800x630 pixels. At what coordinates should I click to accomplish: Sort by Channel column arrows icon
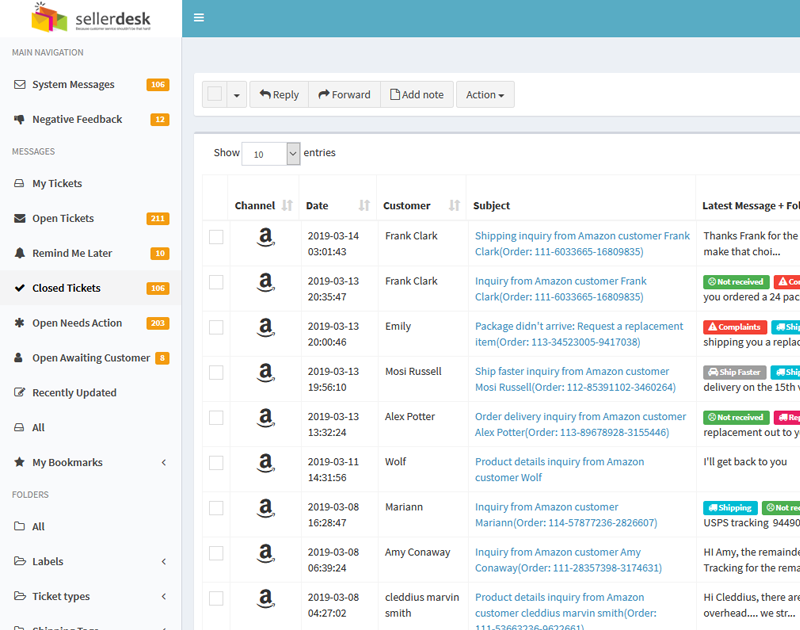tap(287, 206)
